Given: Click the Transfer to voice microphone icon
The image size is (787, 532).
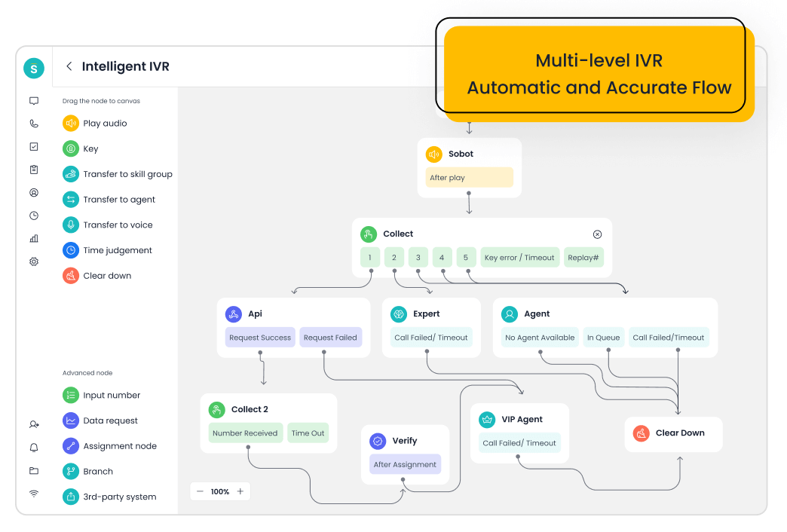Looking at the screenshot, I should coord(69,225).
